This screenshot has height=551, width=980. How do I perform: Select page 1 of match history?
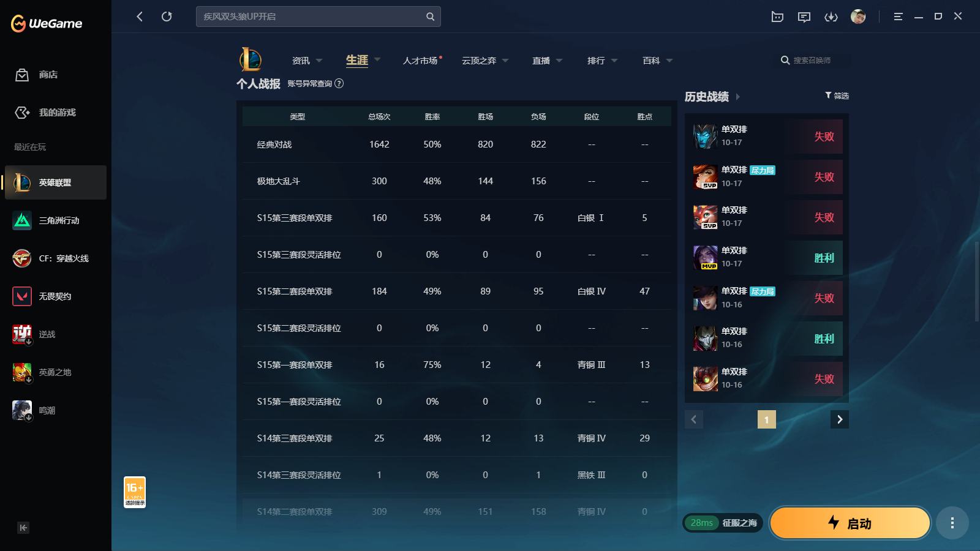tap(767, 419)
